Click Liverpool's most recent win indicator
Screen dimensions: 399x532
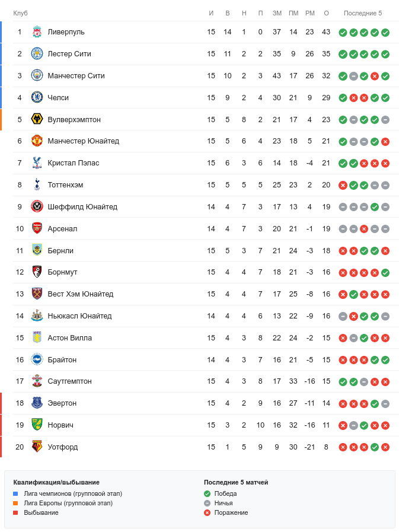[x=385, y=33]
